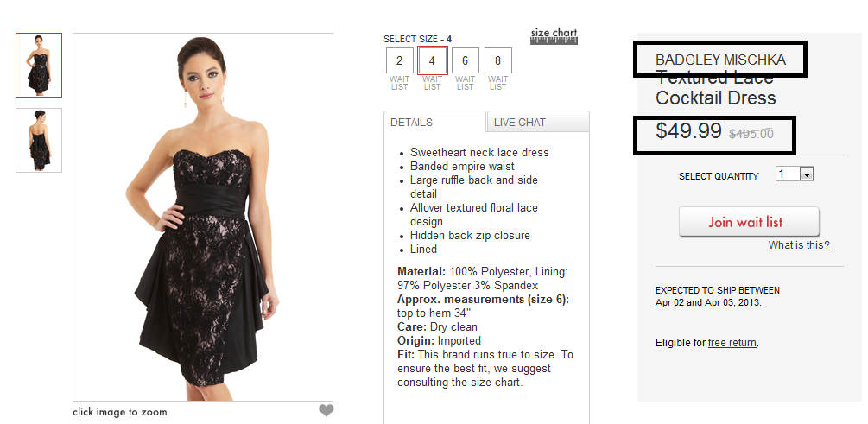Click Wait List label under size 6
868x424 pixels.
[465, 83]
